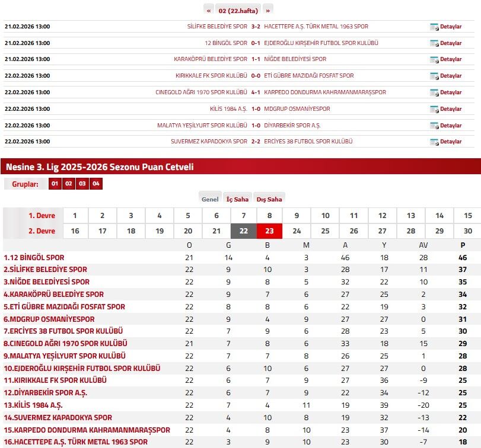
Task: Open details icon for Karaköprü Belediye Spor match
Action: coord(434,60)
